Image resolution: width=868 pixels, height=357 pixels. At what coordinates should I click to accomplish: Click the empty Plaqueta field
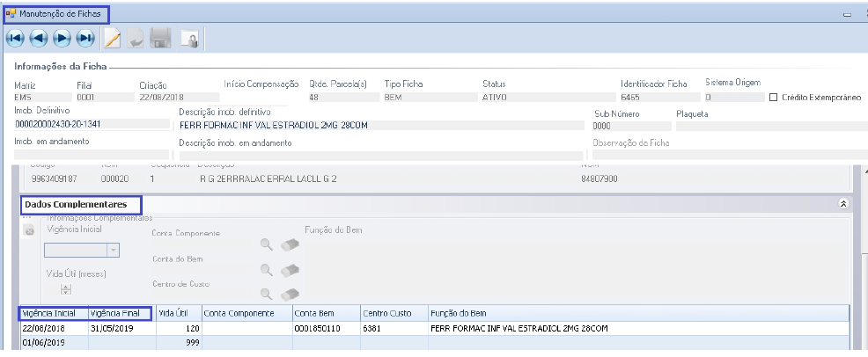coord(772,126)
